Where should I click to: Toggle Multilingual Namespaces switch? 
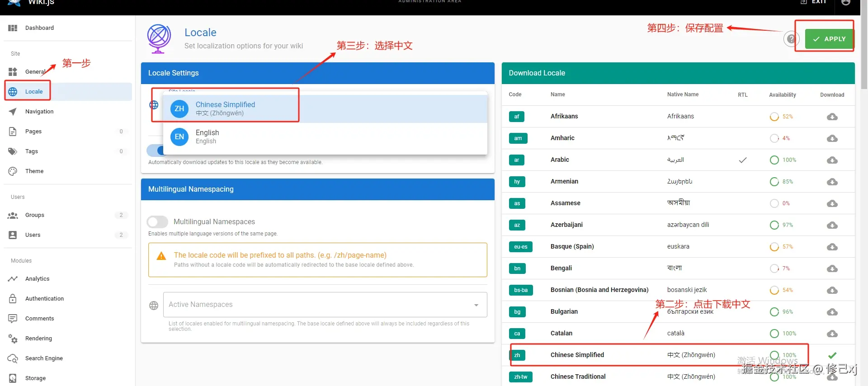tap(157, 222)
